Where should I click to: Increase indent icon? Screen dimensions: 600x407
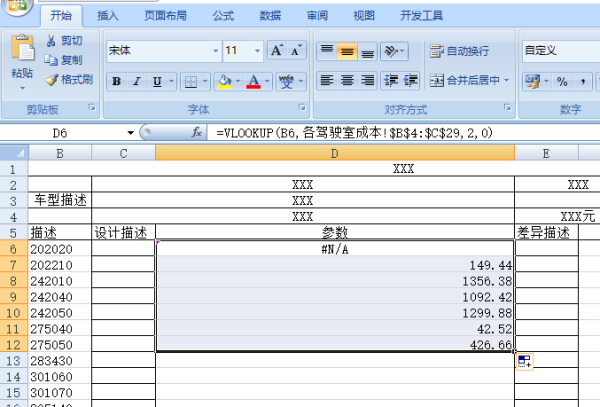pyautogui.click(x=411, y=81)
